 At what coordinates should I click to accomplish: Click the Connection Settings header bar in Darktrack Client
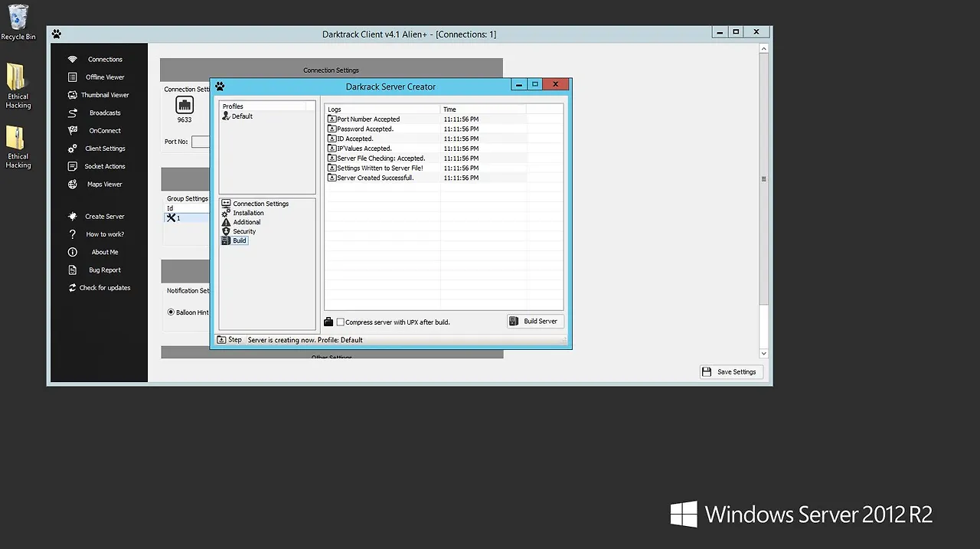(332, 70)
